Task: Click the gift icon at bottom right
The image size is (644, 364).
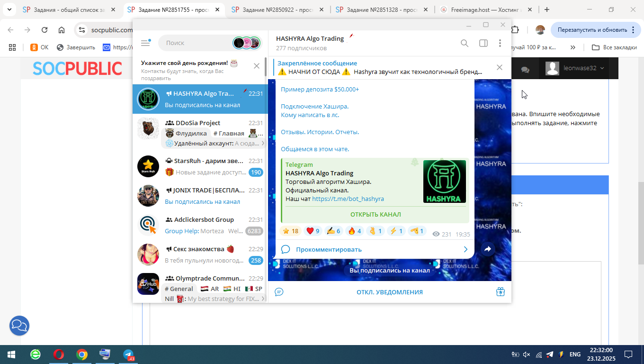Action: coord(501,292)
